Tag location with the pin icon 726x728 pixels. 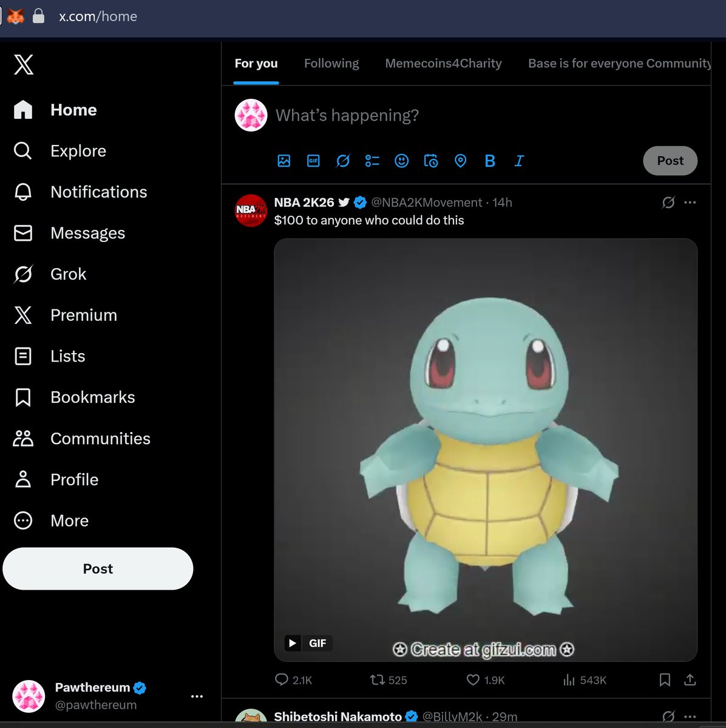click(x=461, y=161)
